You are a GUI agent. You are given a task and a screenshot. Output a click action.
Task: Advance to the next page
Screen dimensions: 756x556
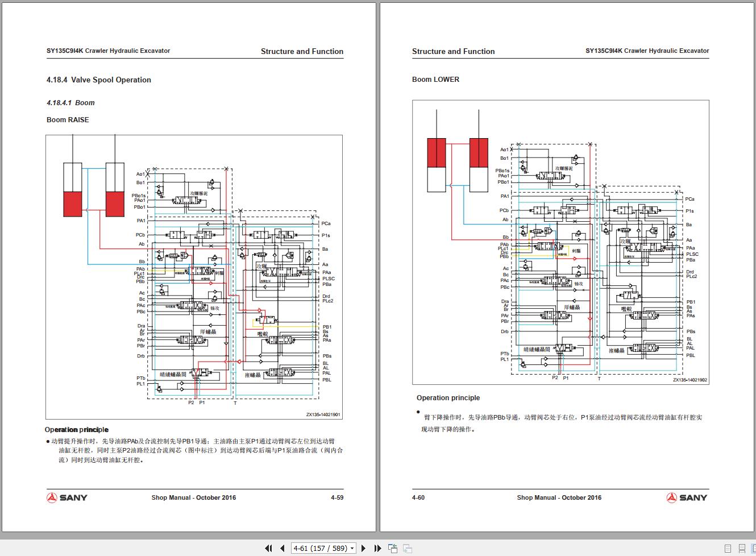(x=364, y=548)
